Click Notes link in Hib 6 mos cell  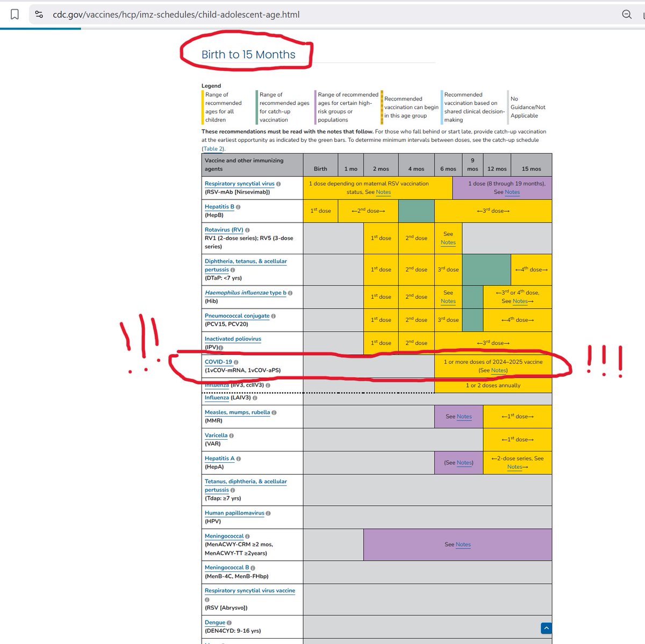[x=448, y=302]
